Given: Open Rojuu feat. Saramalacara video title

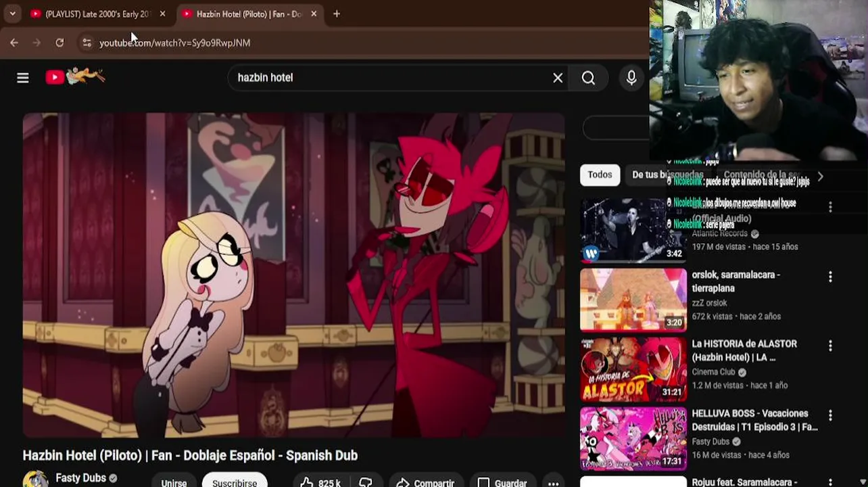Looking at the screenshot, I should click(x=746, y=482).
